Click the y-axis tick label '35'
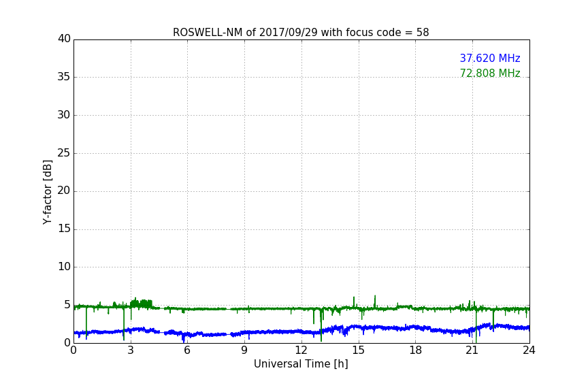 pos(64,77)
